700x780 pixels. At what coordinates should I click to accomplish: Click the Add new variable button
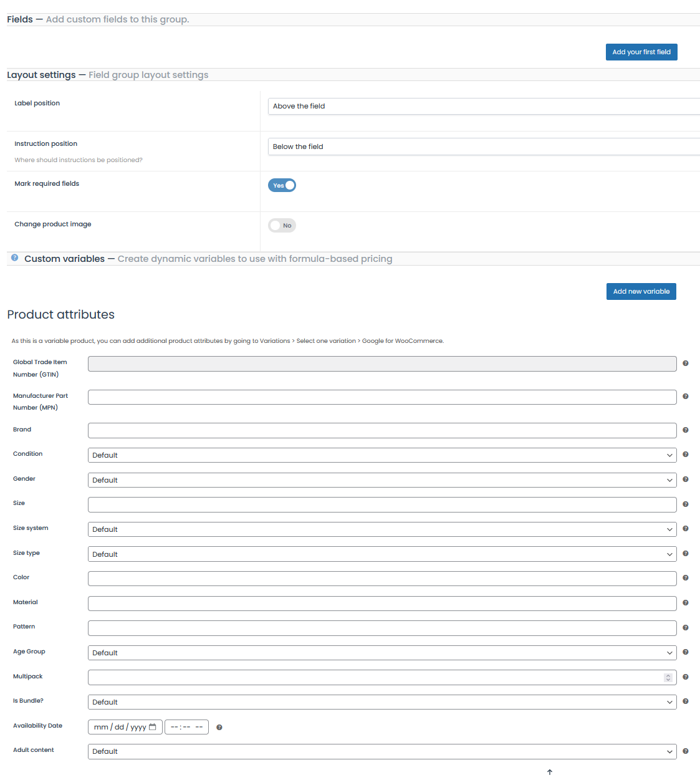[x=641, y=292]
